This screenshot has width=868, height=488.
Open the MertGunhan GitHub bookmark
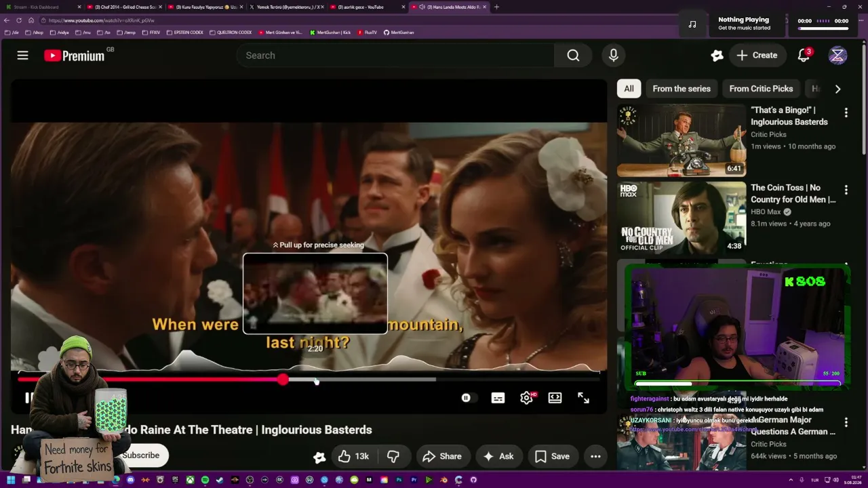(399, 32)
